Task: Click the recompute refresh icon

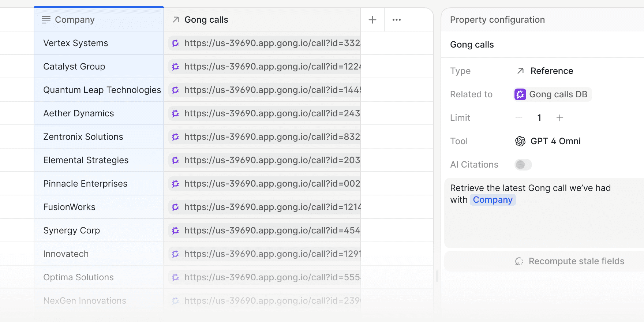Action: [x=519, y=261]
